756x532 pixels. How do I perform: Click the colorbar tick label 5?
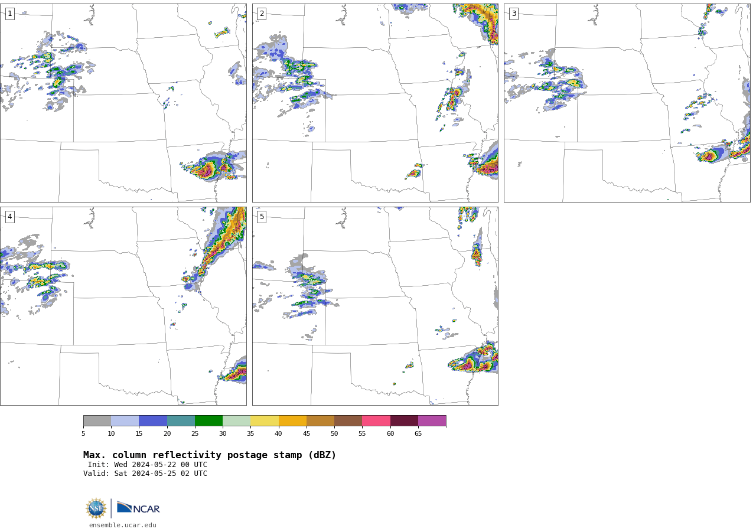click(83, 434)
